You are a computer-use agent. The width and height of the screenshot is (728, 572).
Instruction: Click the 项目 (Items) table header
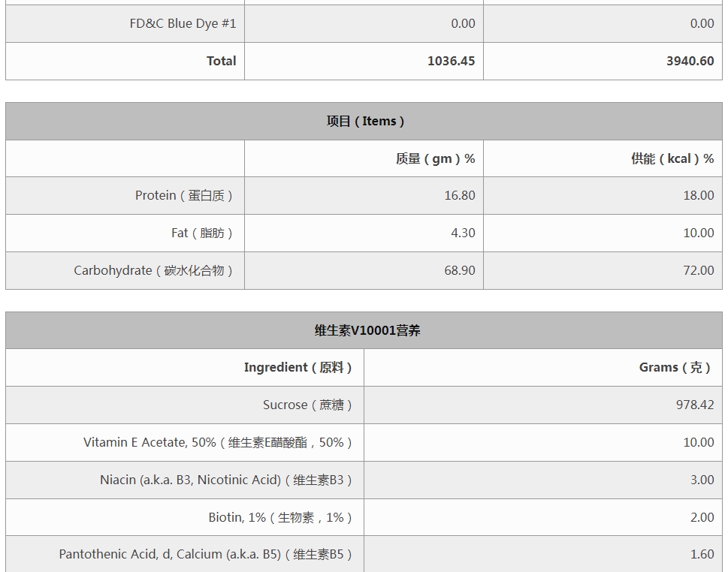364,121
